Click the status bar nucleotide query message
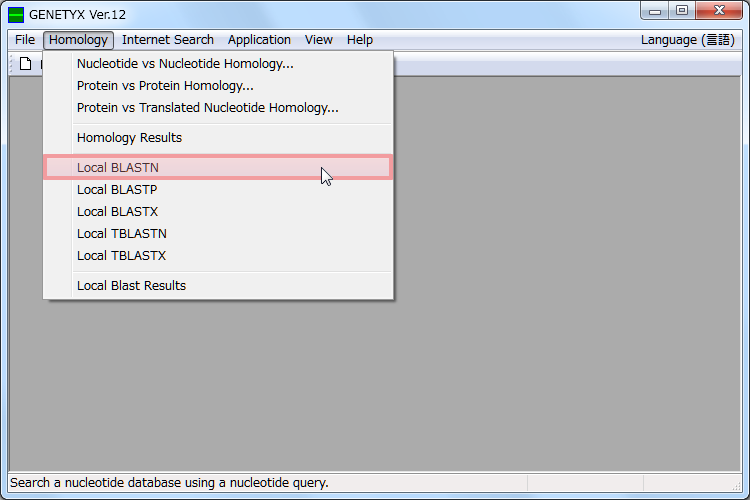 point(169,483)
